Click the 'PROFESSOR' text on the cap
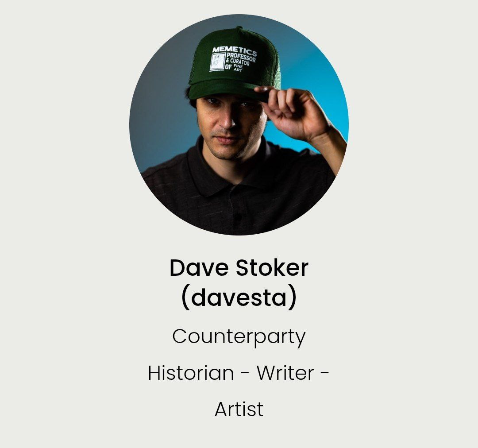 [x=241, y=57]
